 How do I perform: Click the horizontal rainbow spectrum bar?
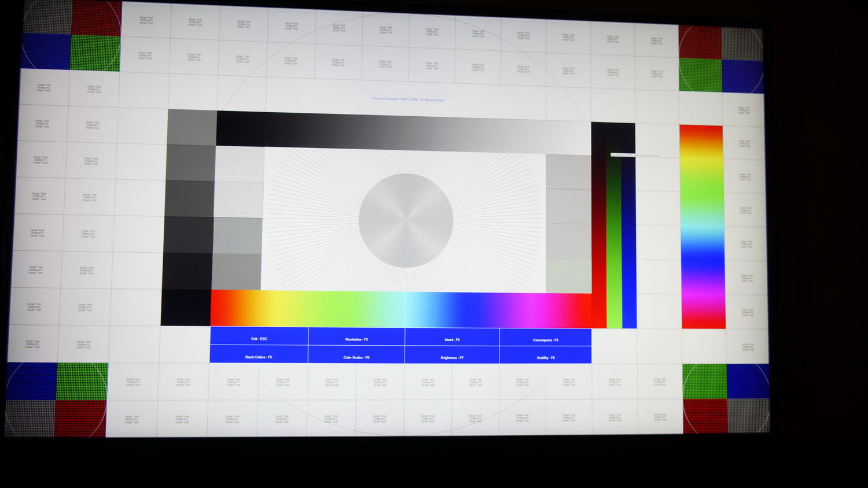(x=400, y=309)
